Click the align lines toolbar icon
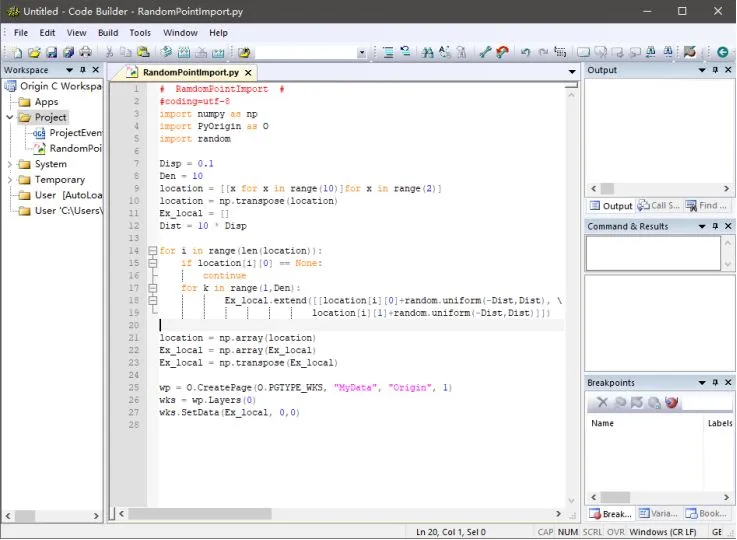This screenshot has height=540, width=737. 388,52
